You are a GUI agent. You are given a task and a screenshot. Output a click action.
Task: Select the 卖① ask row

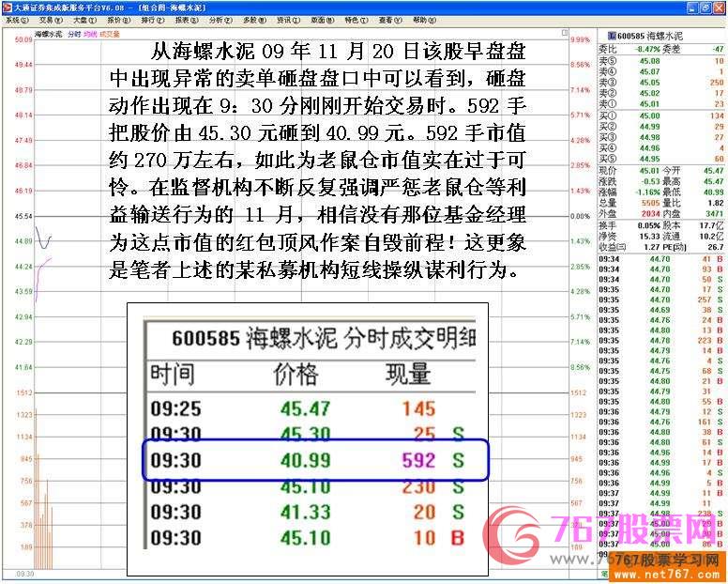tap(661, 104)
